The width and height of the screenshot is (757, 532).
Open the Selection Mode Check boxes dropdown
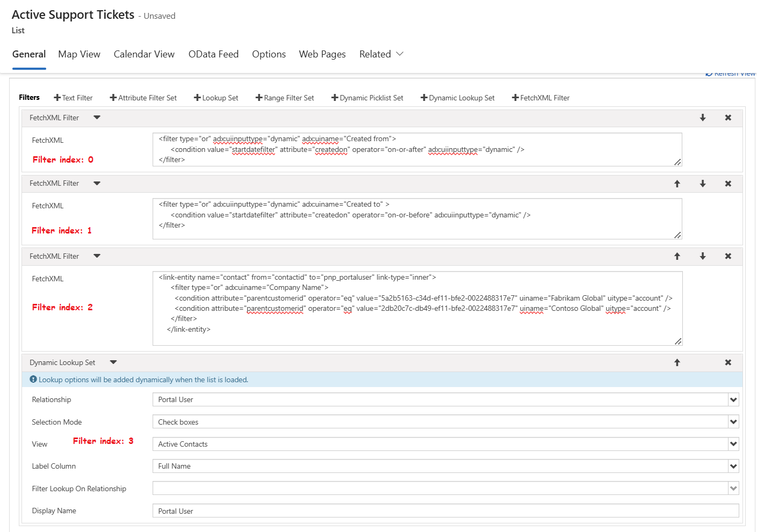[733, 422]
